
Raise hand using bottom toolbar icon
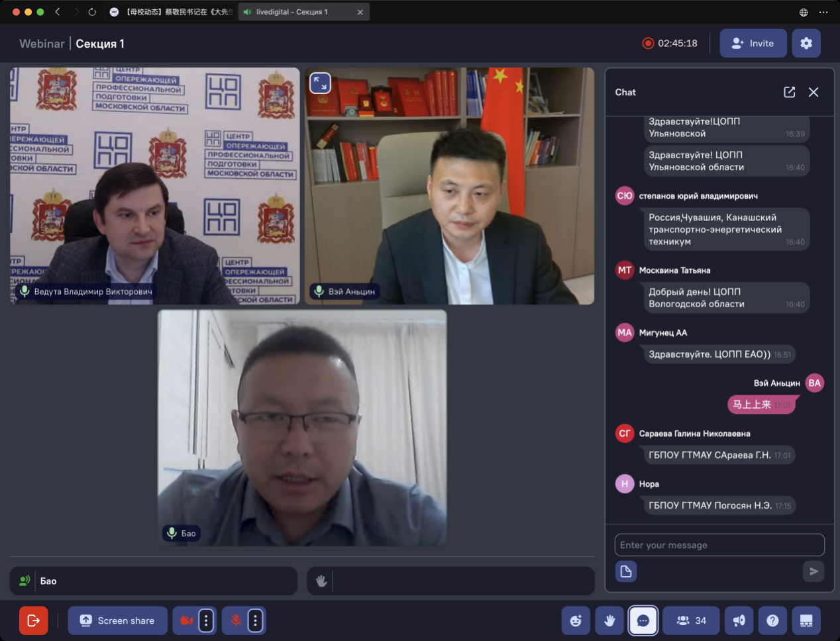(x=609, y=620)
